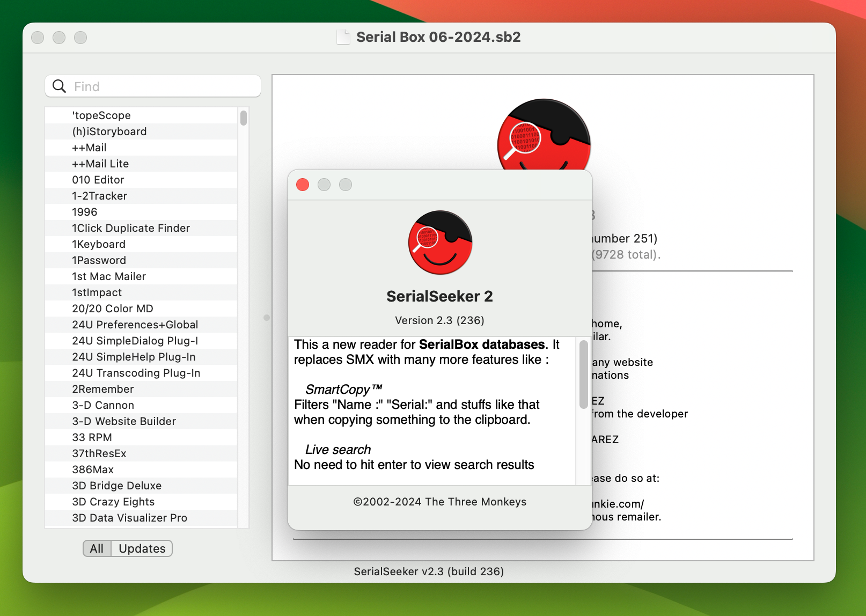Select 24U Transcoding Plug-In entry
Screen dimensions: 866x616
click(x=141, y=373)
